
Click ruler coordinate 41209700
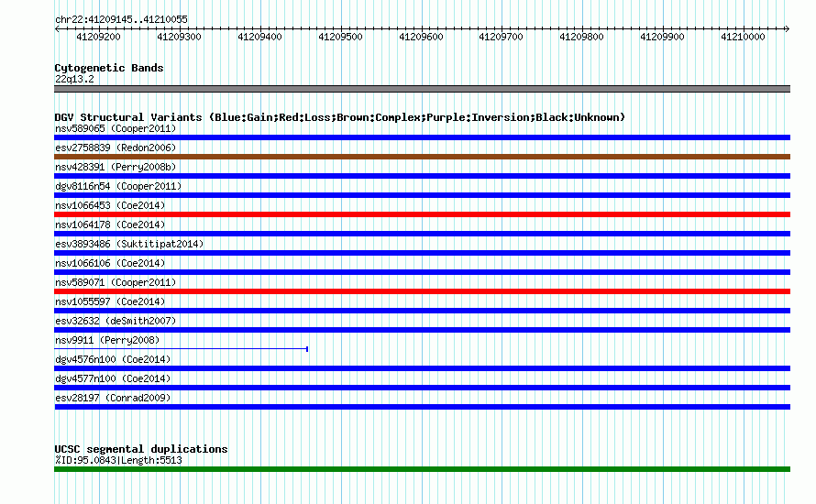pyautogui.click(x=501, y=37)
